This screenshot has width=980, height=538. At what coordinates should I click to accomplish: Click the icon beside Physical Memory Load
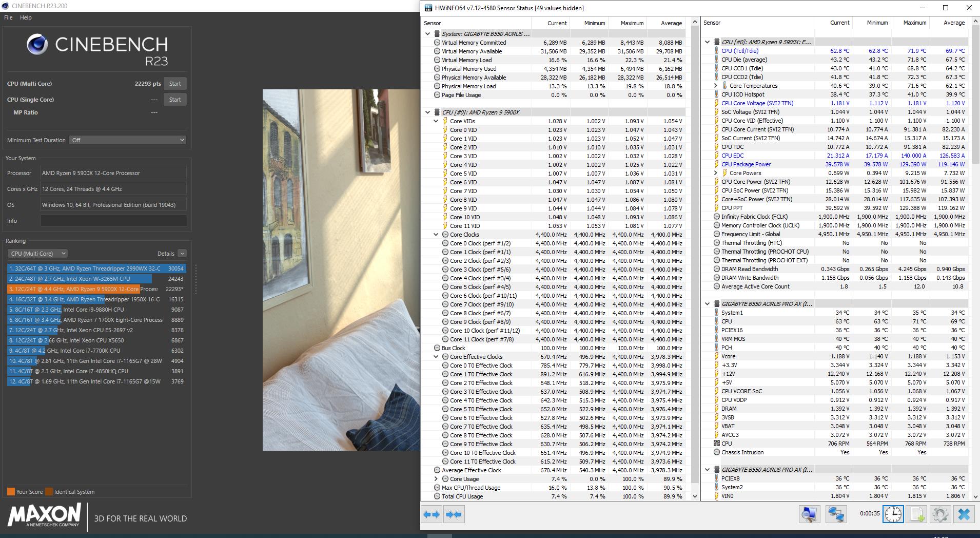[437, 86]
